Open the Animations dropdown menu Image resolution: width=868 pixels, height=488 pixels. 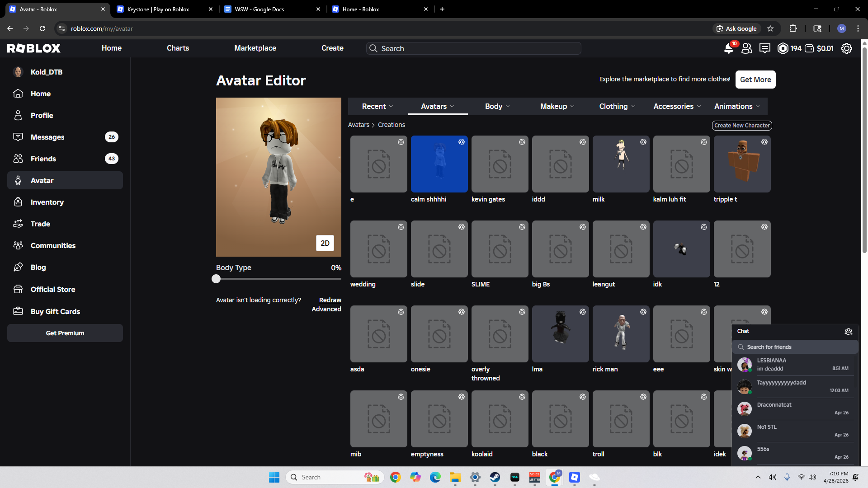(736, 106)
